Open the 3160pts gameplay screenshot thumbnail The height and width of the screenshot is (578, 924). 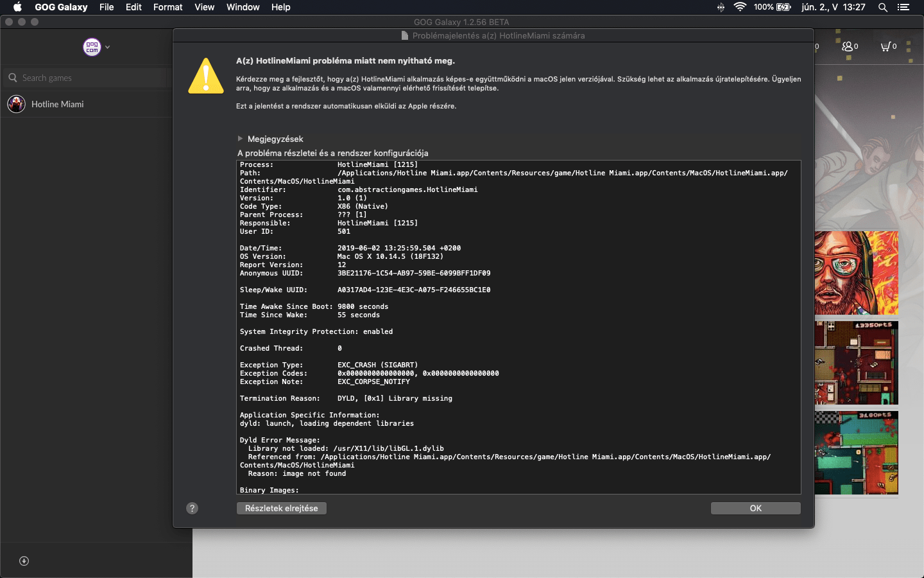857,453
